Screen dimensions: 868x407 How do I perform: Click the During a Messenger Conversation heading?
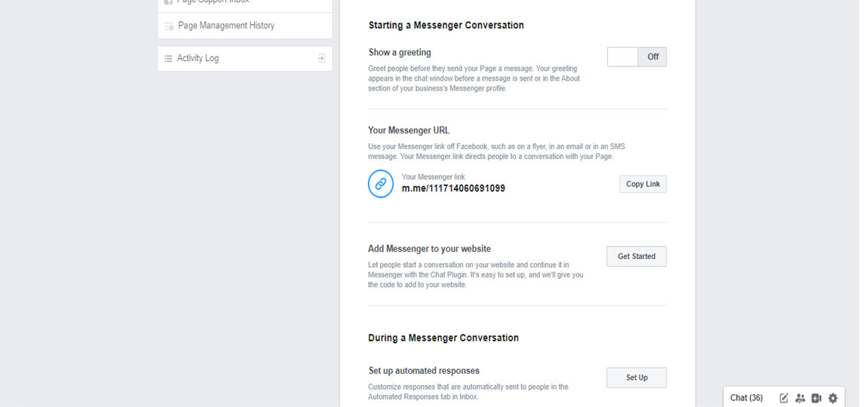[443, 338]
